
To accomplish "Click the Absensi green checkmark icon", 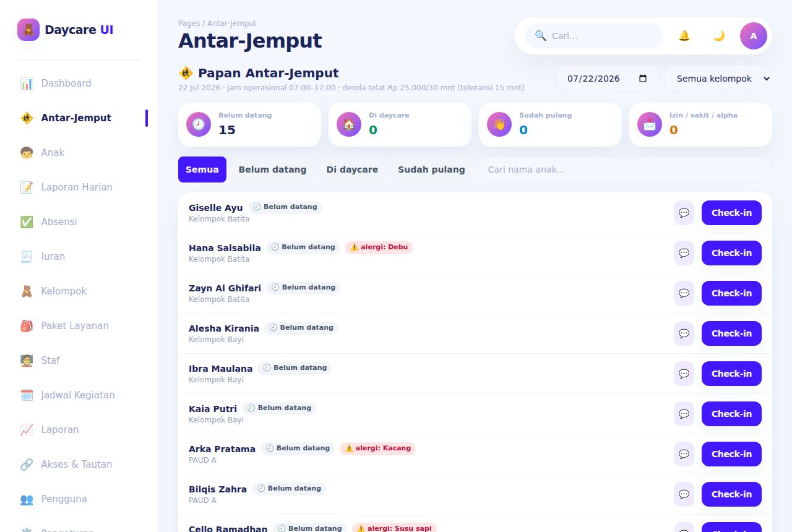I will click(27, 222).
